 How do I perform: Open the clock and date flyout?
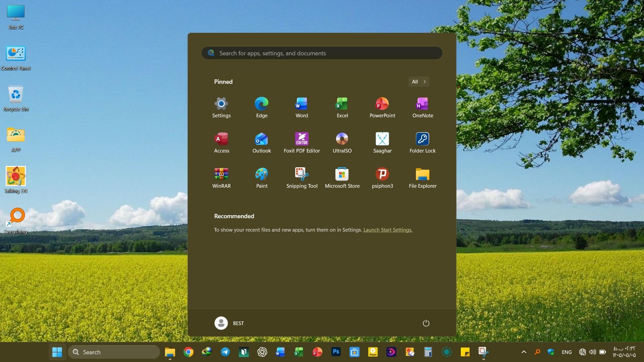click(624, 352)
